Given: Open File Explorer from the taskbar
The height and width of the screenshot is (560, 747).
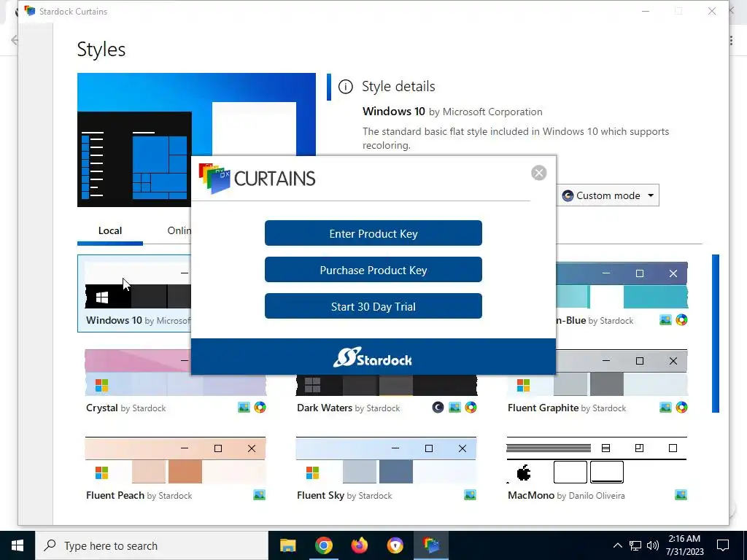Looking at the screenshot, I should click(x=287, y=545).
